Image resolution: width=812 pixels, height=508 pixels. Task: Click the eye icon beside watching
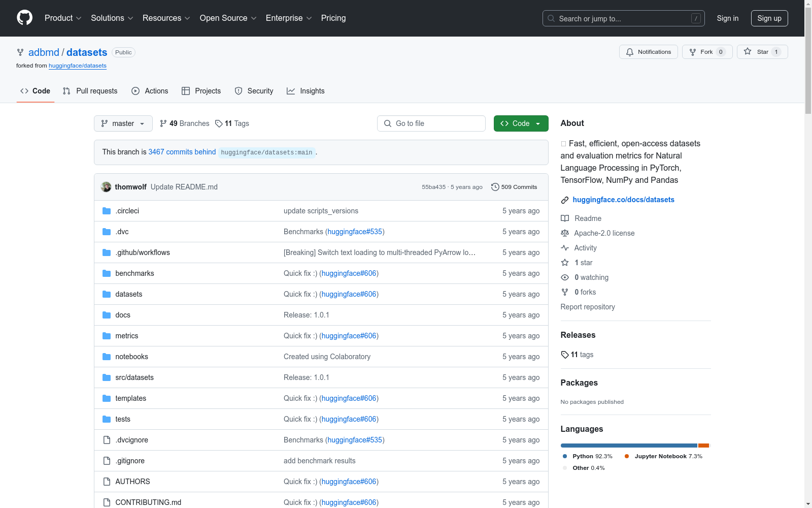pyautogui.click(x=565, y=277)
